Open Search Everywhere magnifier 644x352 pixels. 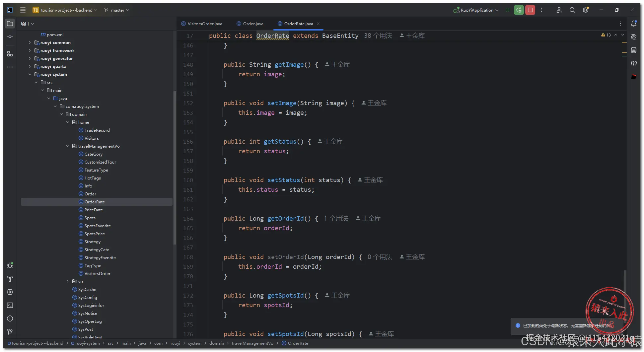coord(572,10)
